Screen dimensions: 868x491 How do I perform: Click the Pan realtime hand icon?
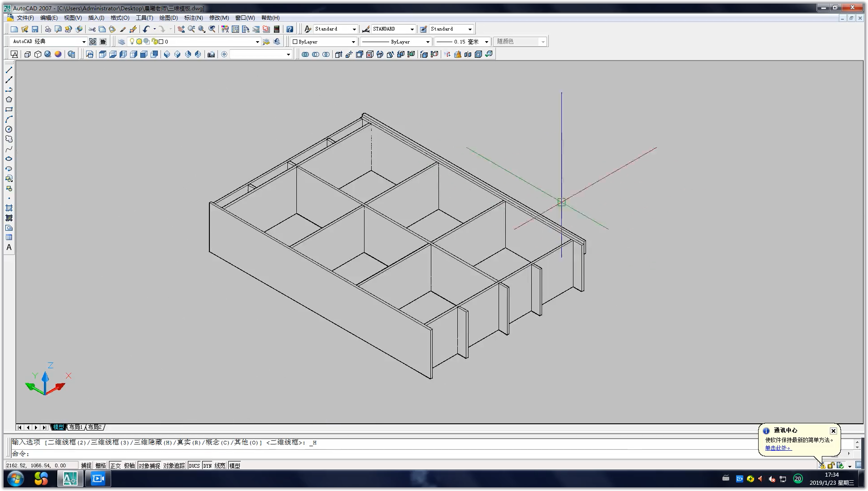tap(181, 29)
